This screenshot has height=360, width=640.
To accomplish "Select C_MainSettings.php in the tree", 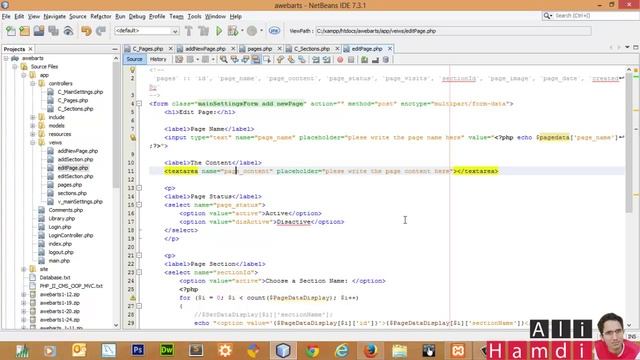I will [x=80, y=92].
